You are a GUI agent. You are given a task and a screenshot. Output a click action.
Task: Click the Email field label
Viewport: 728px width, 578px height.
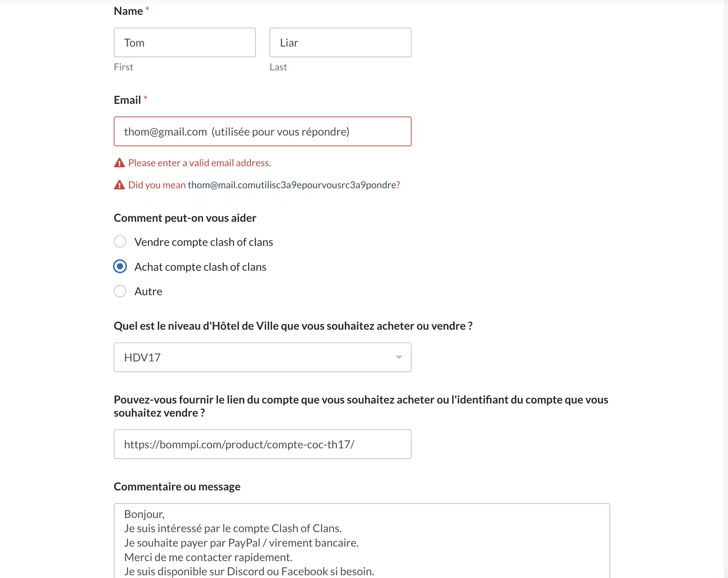(x=127, y=100)
